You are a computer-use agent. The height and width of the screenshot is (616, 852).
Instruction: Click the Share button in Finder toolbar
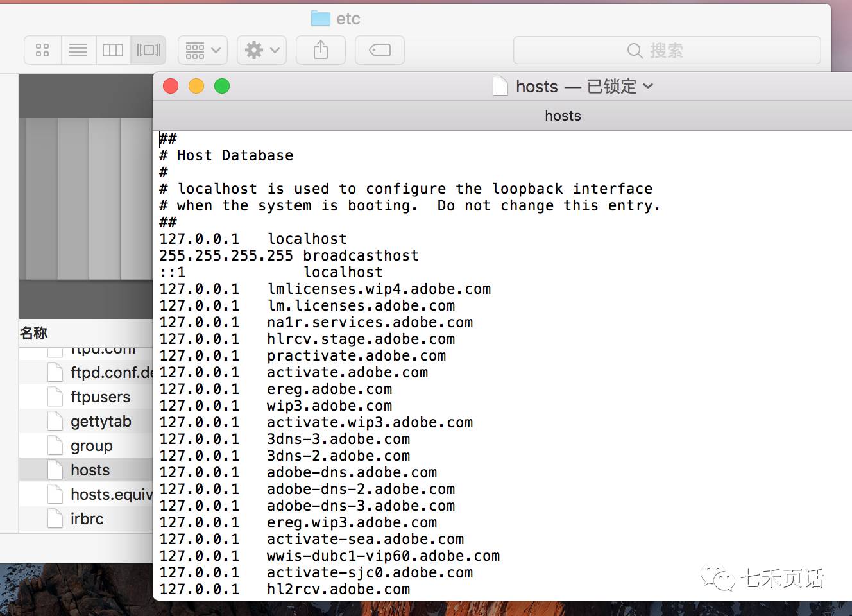pyautogui.click(x=321, y=50)
